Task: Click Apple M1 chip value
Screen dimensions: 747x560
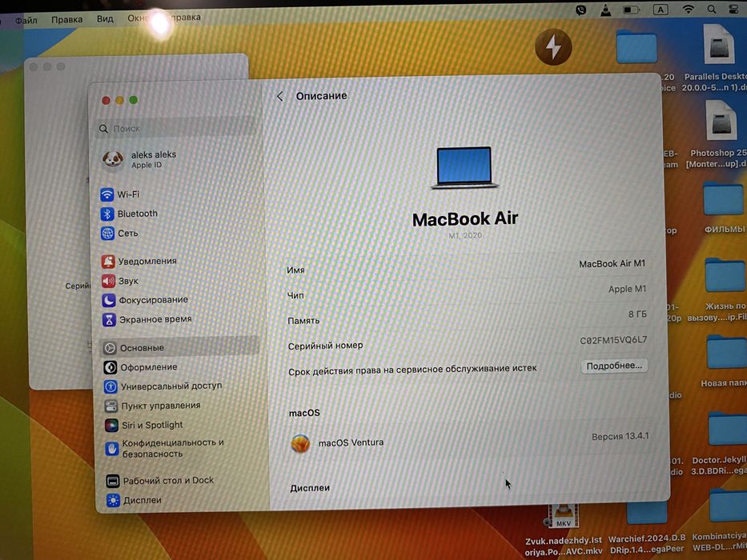Action: (627, 289)
